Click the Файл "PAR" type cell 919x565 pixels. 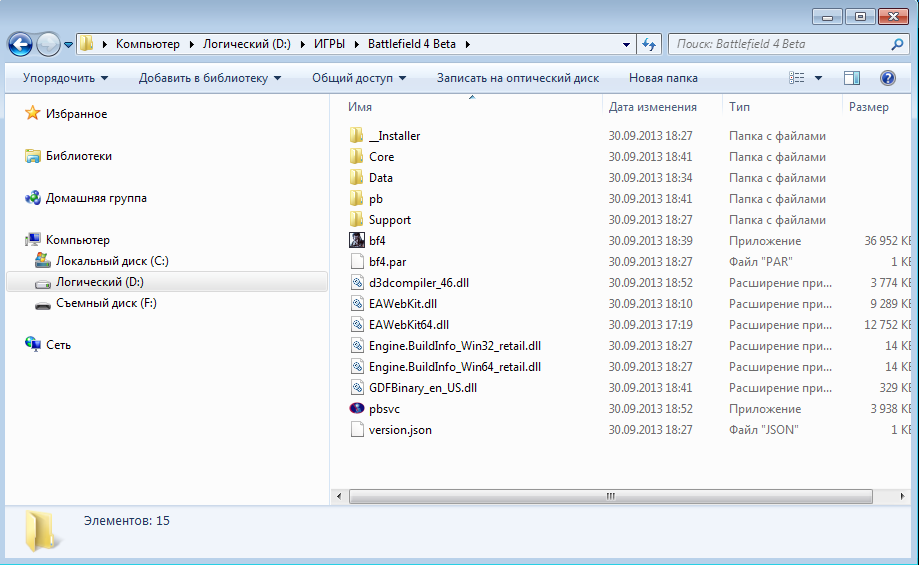point(760,261)
